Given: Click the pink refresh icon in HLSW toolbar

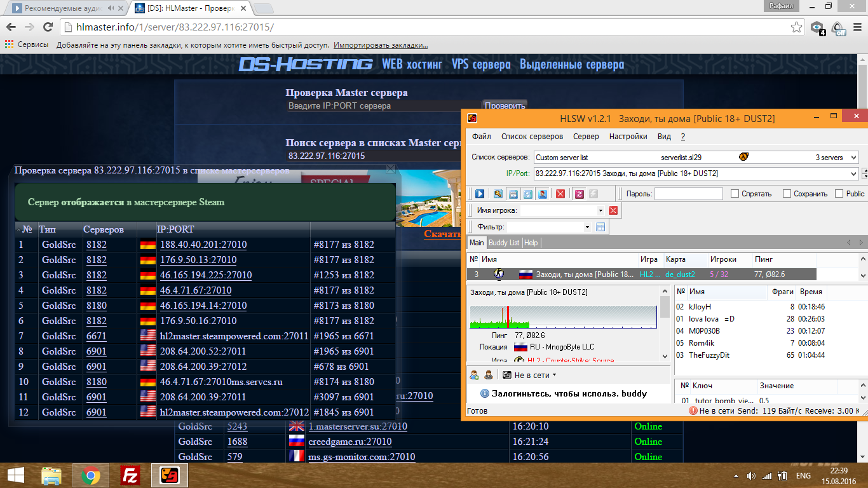Looking at the screenshot, I should coord(578,194).
